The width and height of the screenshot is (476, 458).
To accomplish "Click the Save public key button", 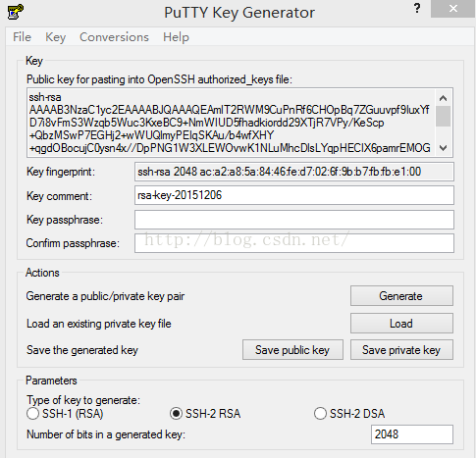I will coord(292,350).
